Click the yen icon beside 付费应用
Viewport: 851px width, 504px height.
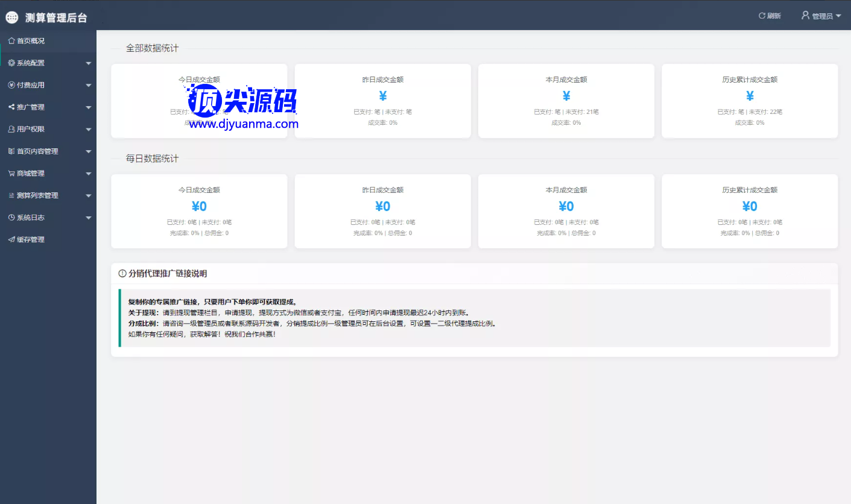[11, 85]
